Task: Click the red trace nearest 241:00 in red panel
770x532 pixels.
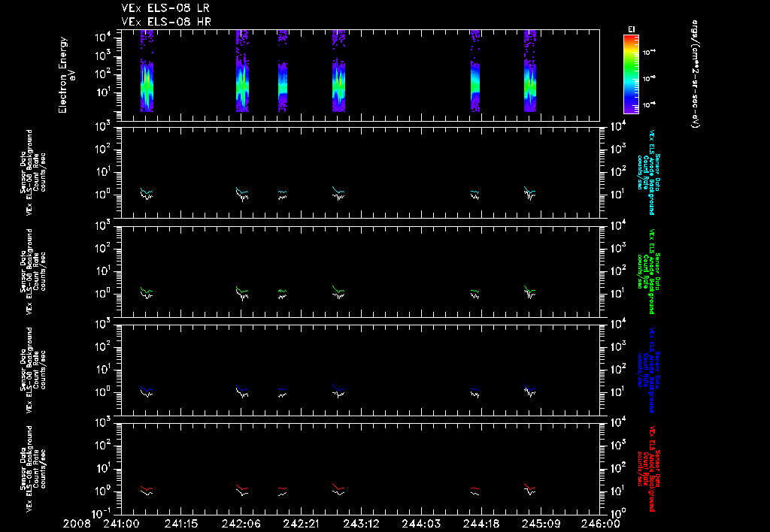Action: [x=147, y=488]
